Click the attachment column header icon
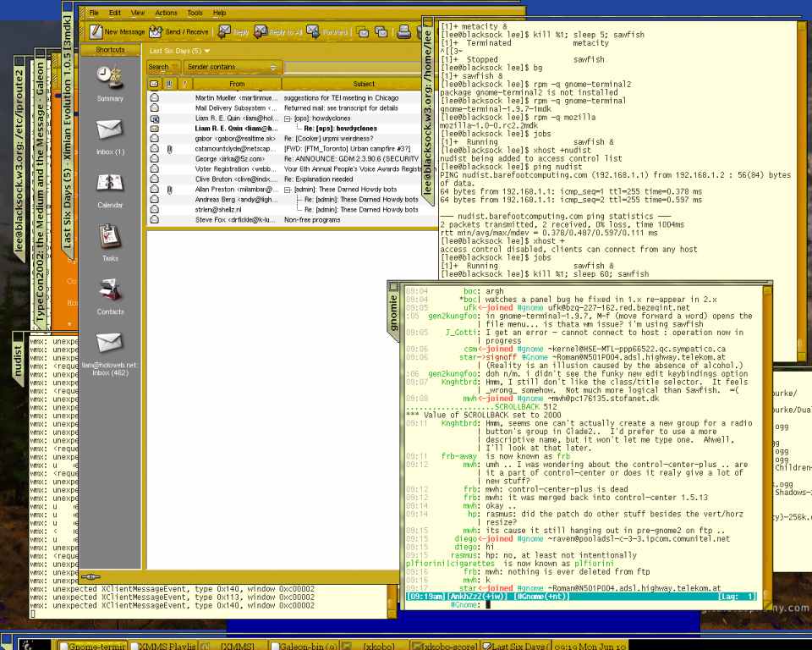This screenshot has height=650, width=812. [x=169, y=84]
